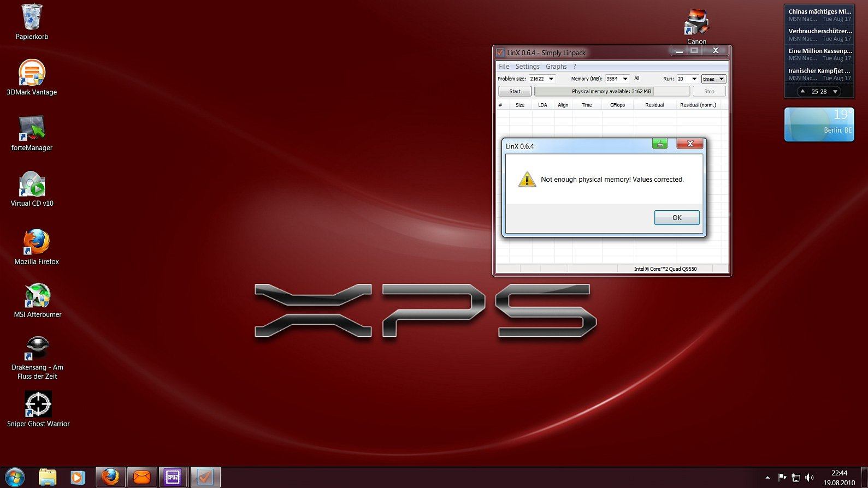The height and width of the screenshot is (488, 868).
Task: Open the Settings menu in LinX
Action: point(528,67)
